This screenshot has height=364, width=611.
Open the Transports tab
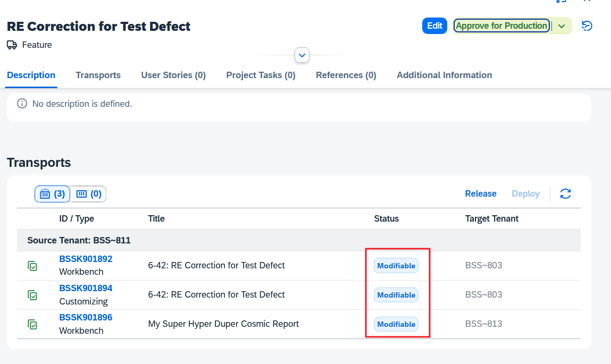pos(98,75)
